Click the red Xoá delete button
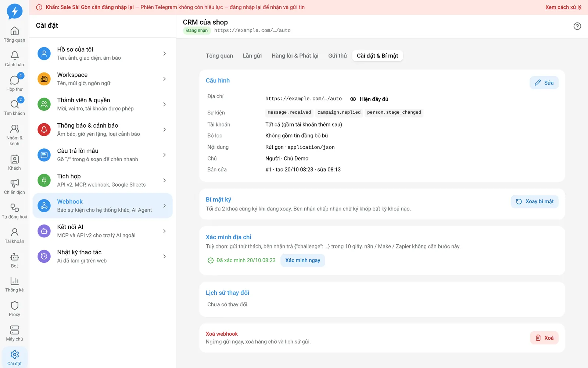The width and height of the screenshot is (588, 368). click(544, 338)
